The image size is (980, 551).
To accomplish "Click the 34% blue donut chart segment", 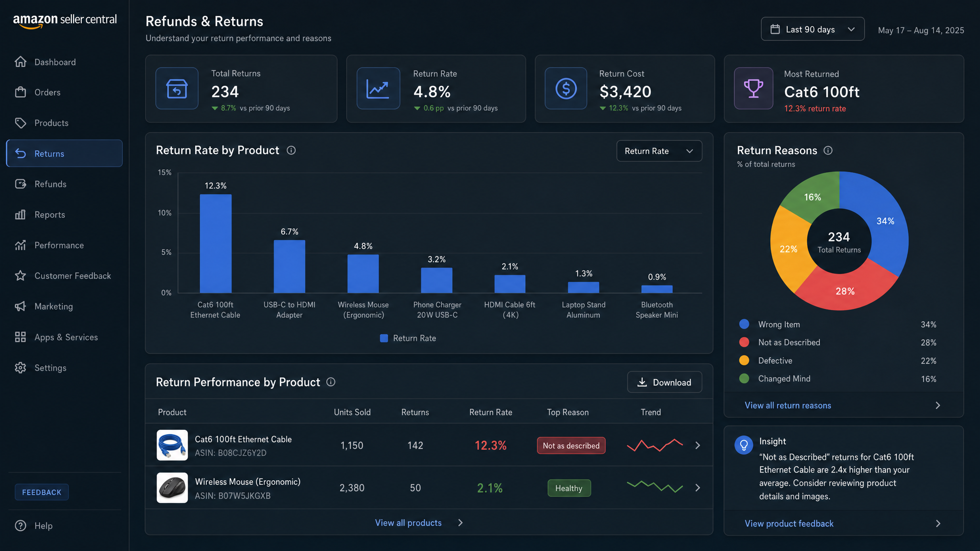I will (885, 221).
